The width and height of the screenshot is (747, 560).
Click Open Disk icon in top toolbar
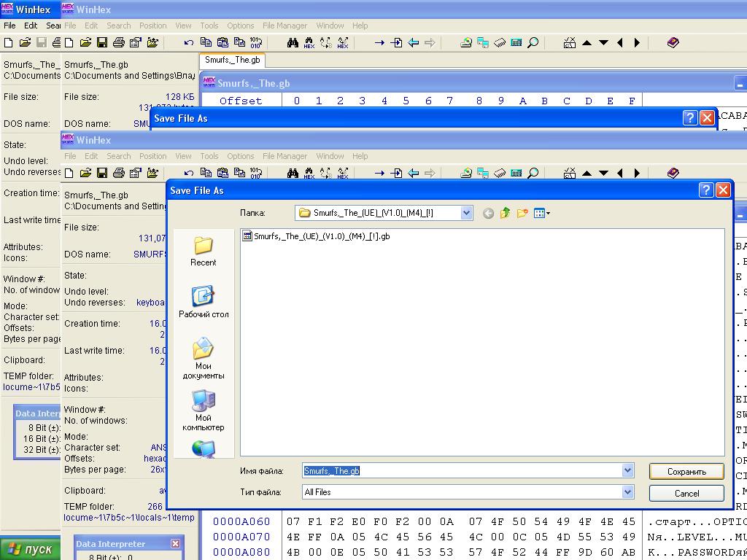(466, 43)
